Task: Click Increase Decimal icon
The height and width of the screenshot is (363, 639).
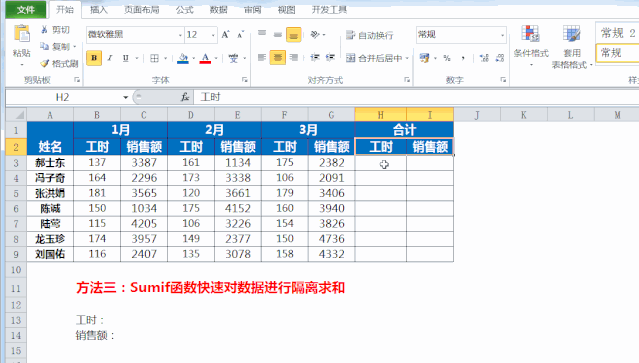Action: tap(484, 58)
